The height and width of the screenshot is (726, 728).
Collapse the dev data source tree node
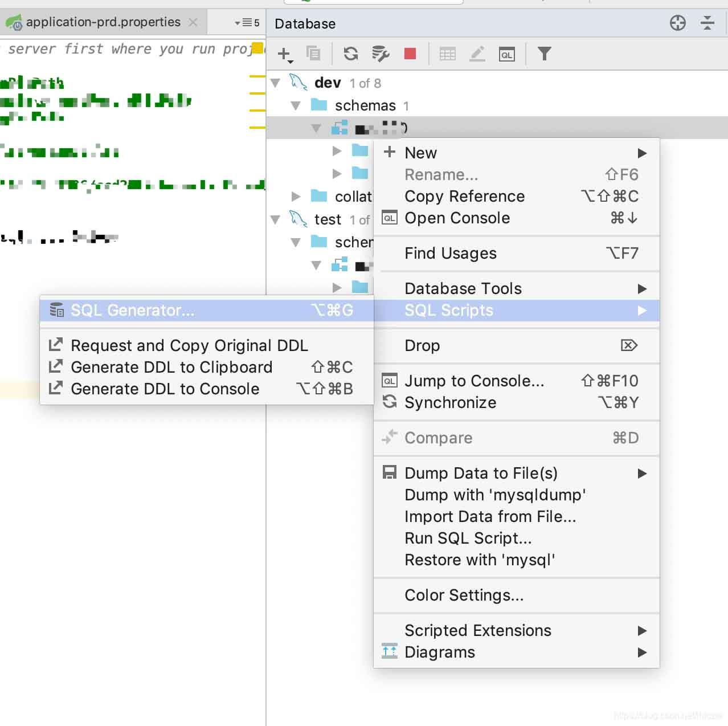(276, 83)
